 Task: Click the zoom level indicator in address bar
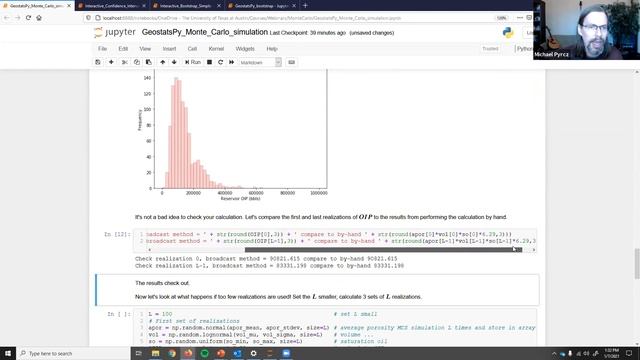point(501,18)
